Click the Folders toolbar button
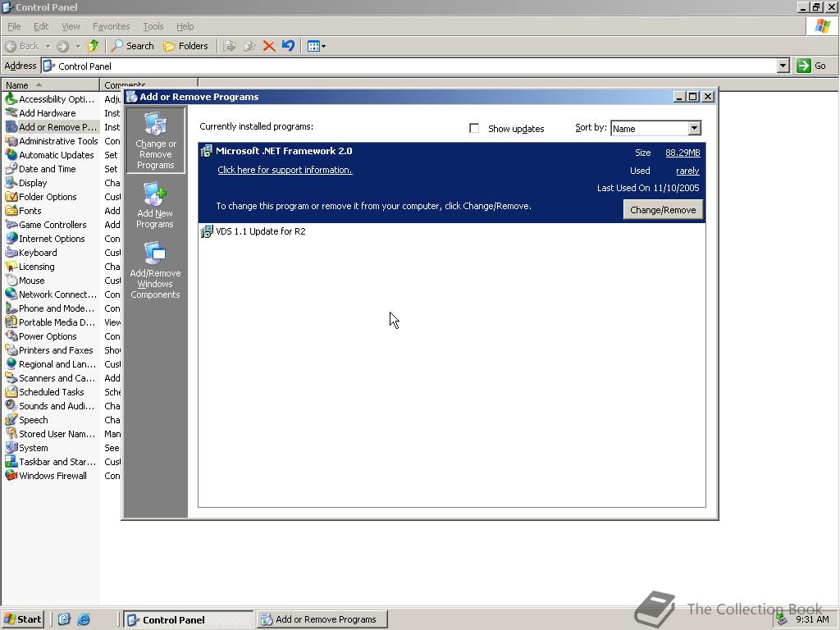This screenshot has width=840, height=630. pyautogui.click(x=185, y=46)
